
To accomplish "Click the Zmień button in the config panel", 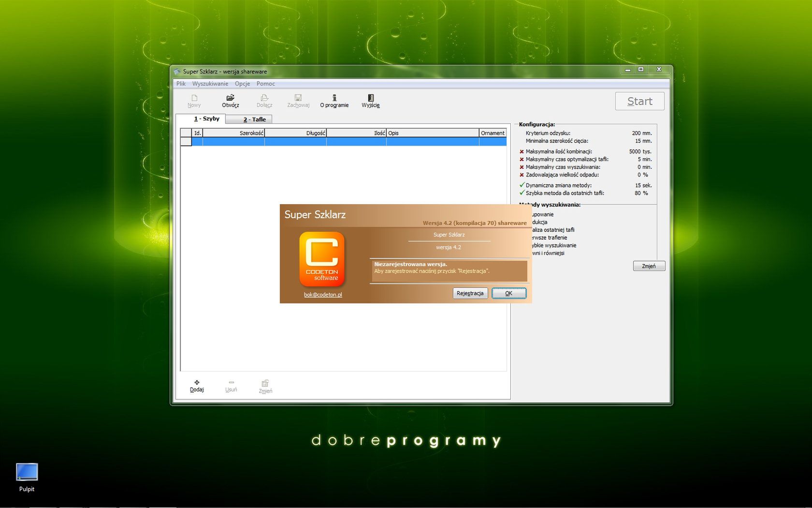I will point(649,266).
